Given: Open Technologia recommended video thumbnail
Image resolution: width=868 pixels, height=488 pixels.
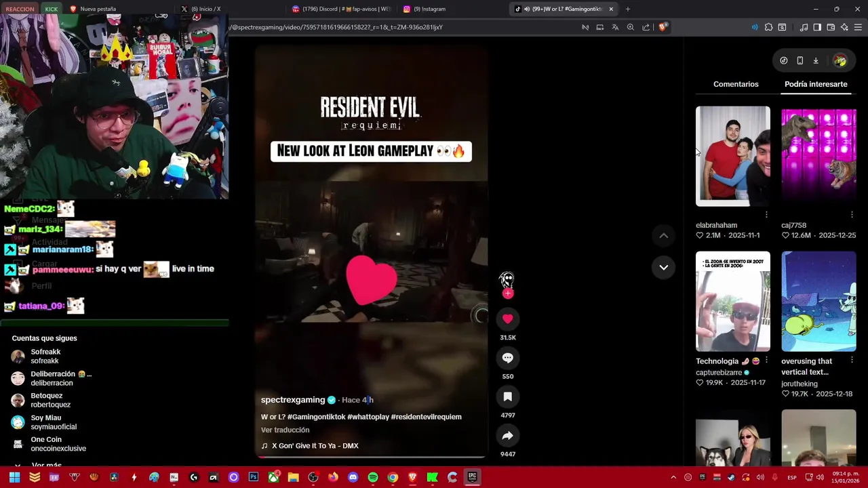Looking at the screenshot, I should click(x=732, y=302).
